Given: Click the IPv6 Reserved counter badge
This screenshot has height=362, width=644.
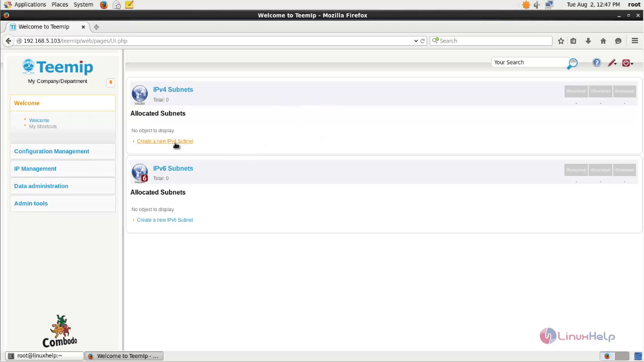Looking at the screenshot, I should pyautogui.click(x=576, y=170).
